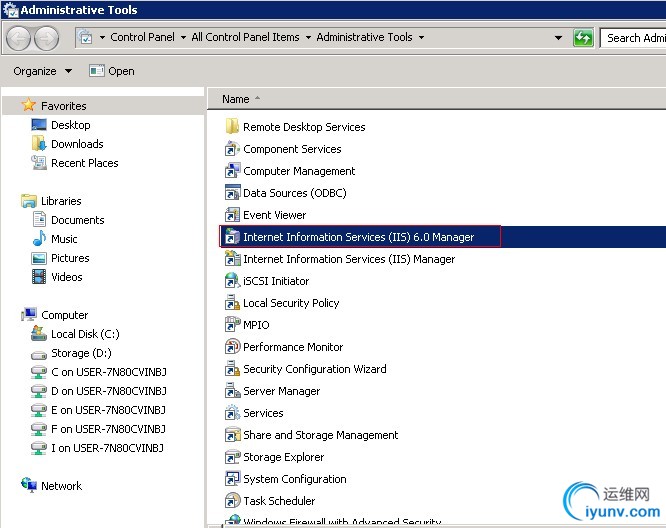The width and height of the screenshot is (666, 528).
Task: Open the Remote Desktop Services folder icon
Action: pyautogui.click(x=232, y=127)
